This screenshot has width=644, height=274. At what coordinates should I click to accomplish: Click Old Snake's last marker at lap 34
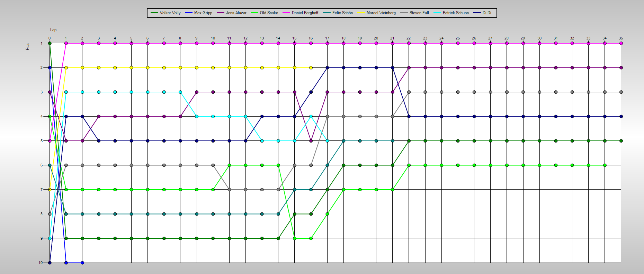tap(605, 165)
